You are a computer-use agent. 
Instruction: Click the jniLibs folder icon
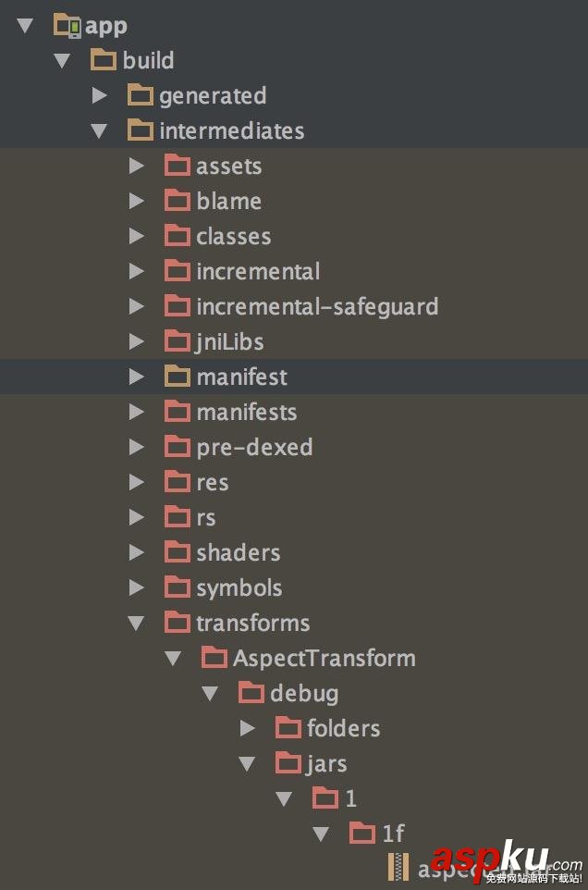click(x=178, y=341)
